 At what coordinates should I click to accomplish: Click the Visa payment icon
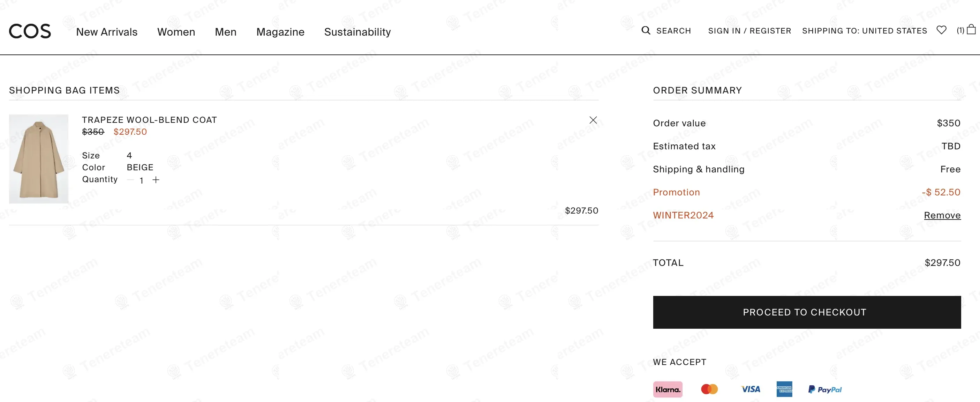pos(751,389)
